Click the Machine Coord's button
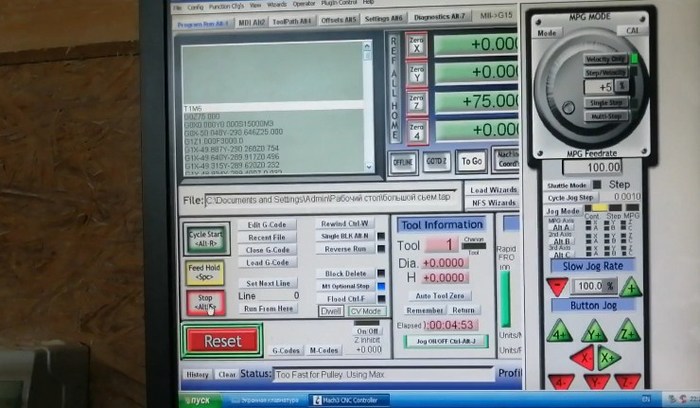The height and width of the screenshot is (408, 700). (x=505, y=159)
